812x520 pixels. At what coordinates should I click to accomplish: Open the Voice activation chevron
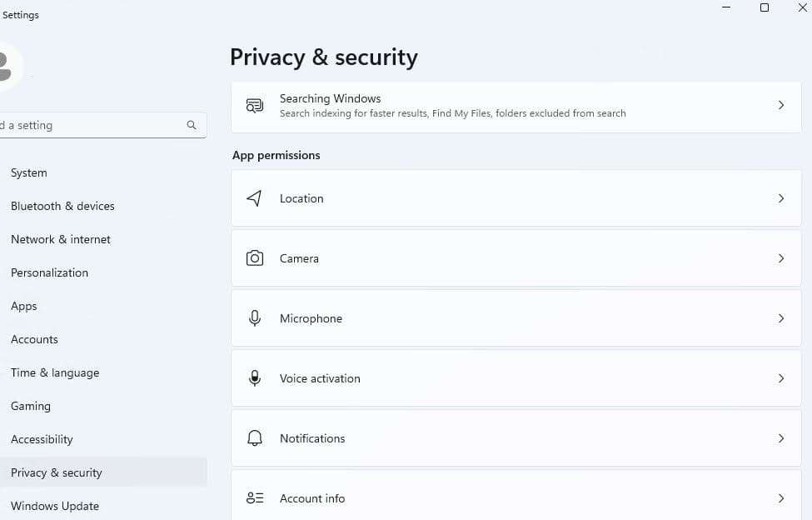coord(781,378)
